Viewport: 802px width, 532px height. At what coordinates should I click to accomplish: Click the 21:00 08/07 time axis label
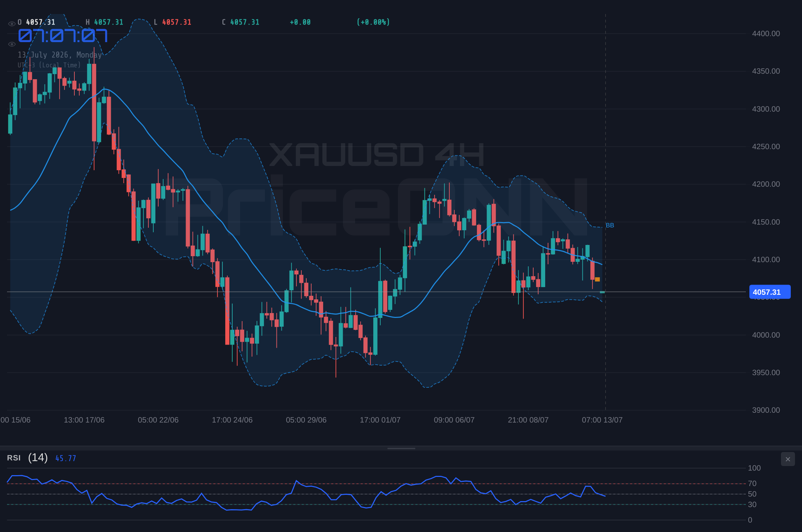click(x=528, y=420)
